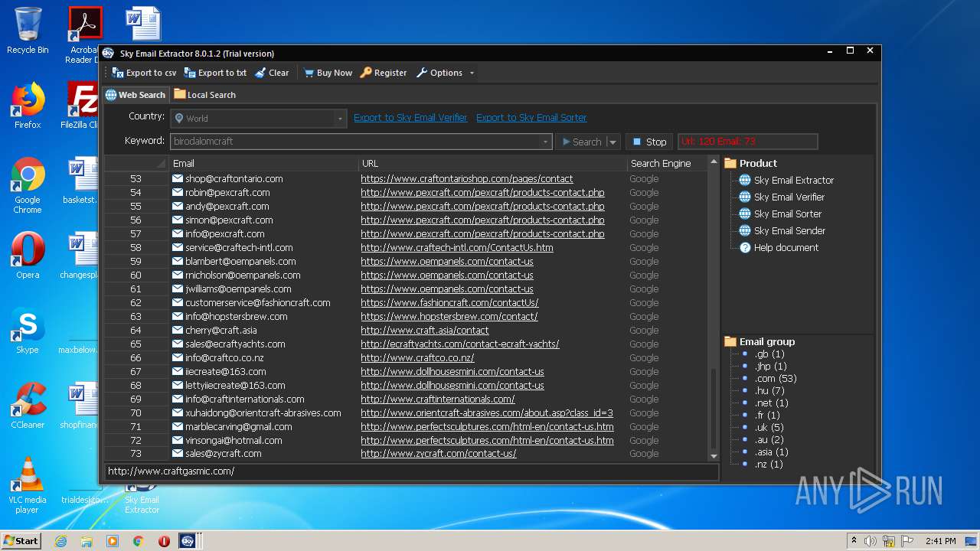Click Export to txt toolbar button
This screenshot has width=980, height=551.
(215, 73)
